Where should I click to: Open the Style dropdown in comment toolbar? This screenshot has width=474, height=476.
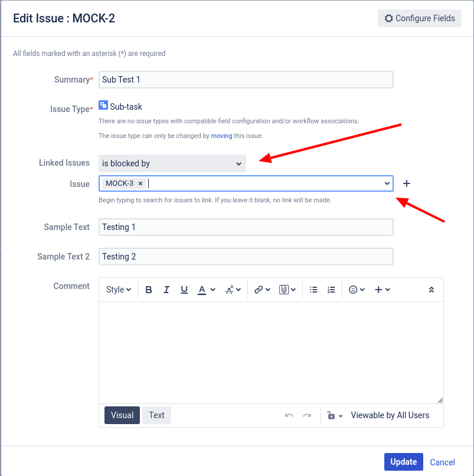[118, 290]
